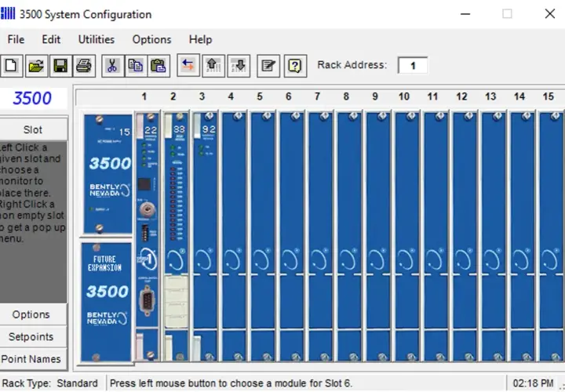Open the Options menu
This screenshot has width=565, height=392.
coord(151,39)
